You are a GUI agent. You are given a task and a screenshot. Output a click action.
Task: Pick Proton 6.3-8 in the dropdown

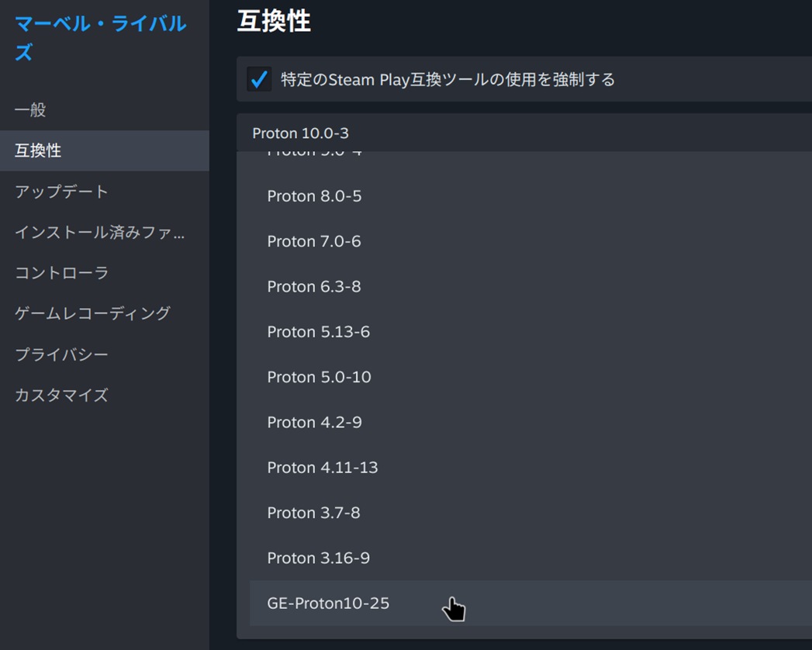[314, 287]
